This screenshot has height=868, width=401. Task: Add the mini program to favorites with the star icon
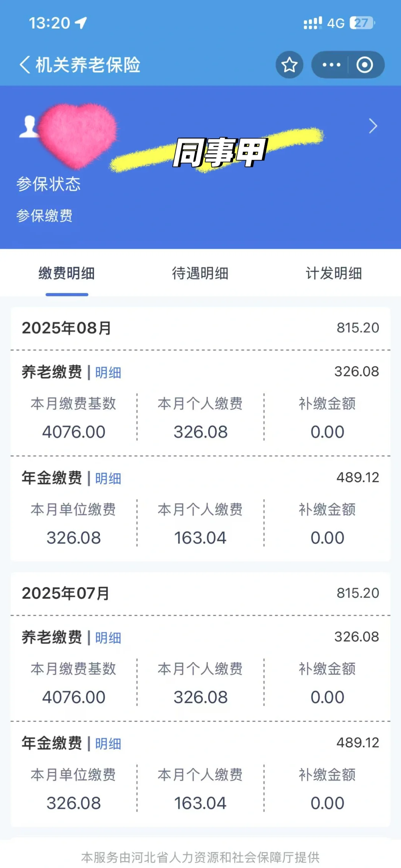(289, 65)
